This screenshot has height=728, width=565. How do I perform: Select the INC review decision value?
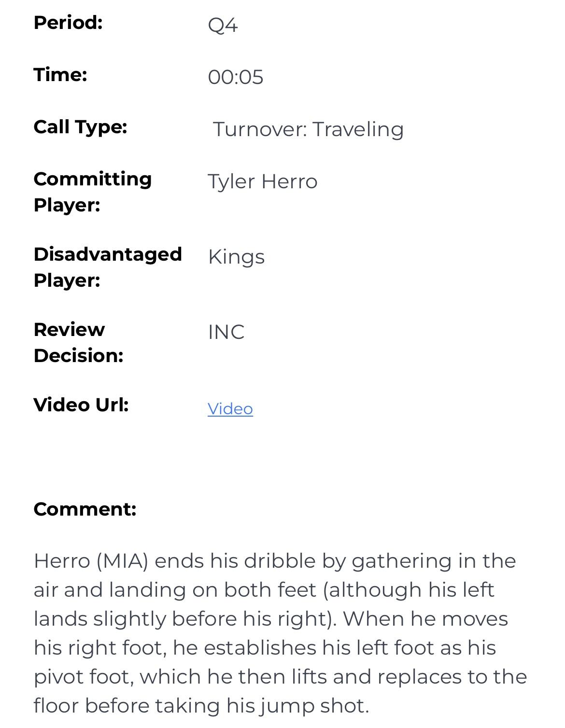[x=226, y=332]
